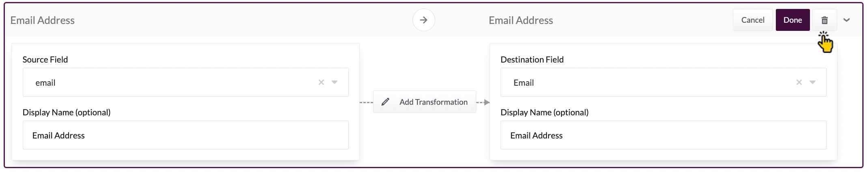Open the Destination Field dropdown arrow
The height and width of the screenshot is (173, 868).
[x=812, y=82]
